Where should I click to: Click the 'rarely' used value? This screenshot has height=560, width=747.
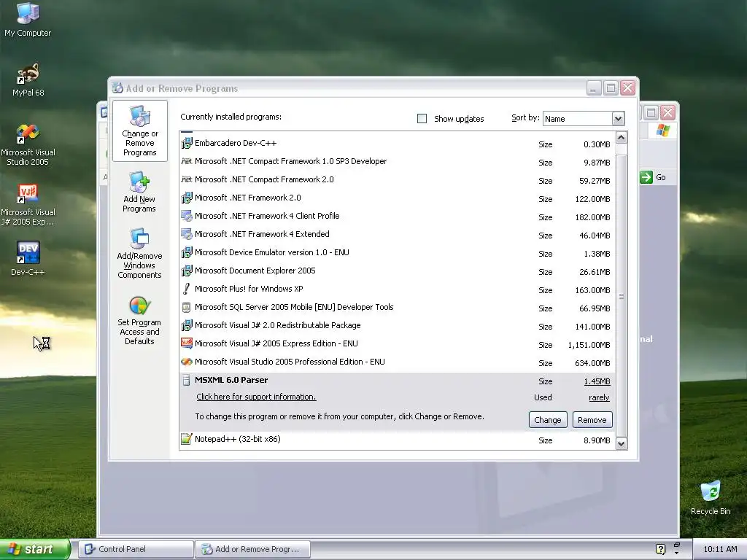coord(599,397)
